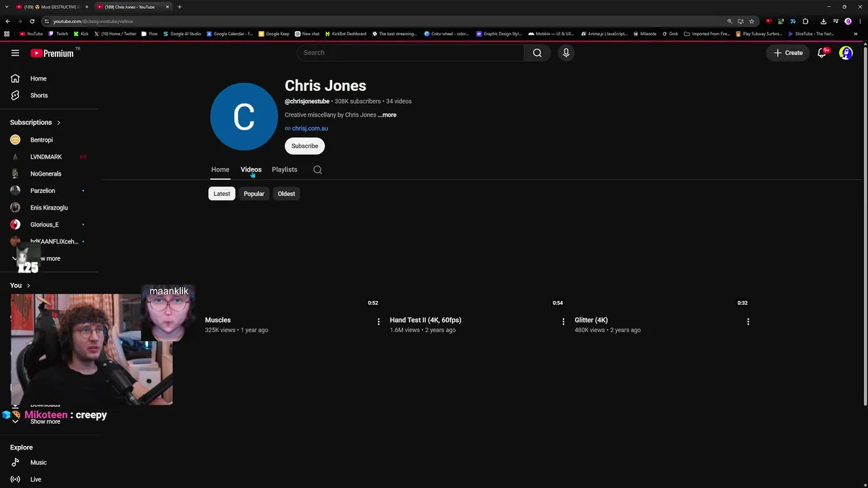Viewport: 868px width, 488px height.
Task: Open the YouTube guide hamburger menu
Action: pos(15,53)
